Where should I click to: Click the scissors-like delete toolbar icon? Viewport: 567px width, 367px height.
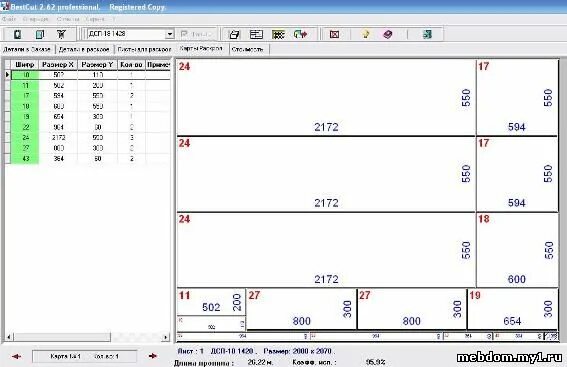point(61,34)
